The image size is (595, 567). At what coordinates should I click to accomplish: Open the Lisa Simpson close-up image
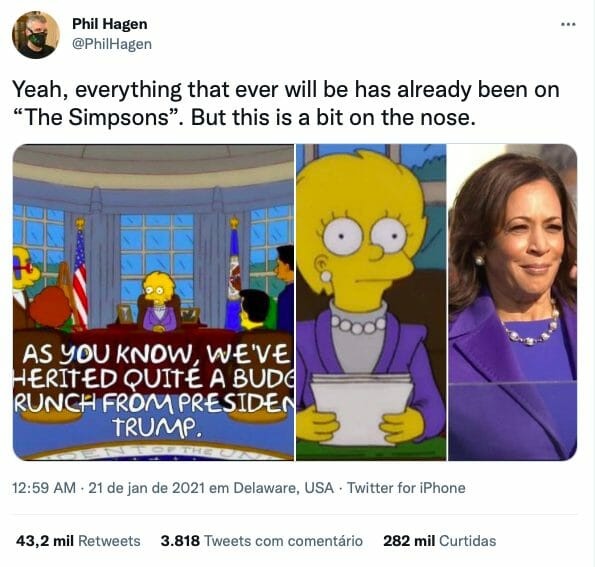pos(371,302)
